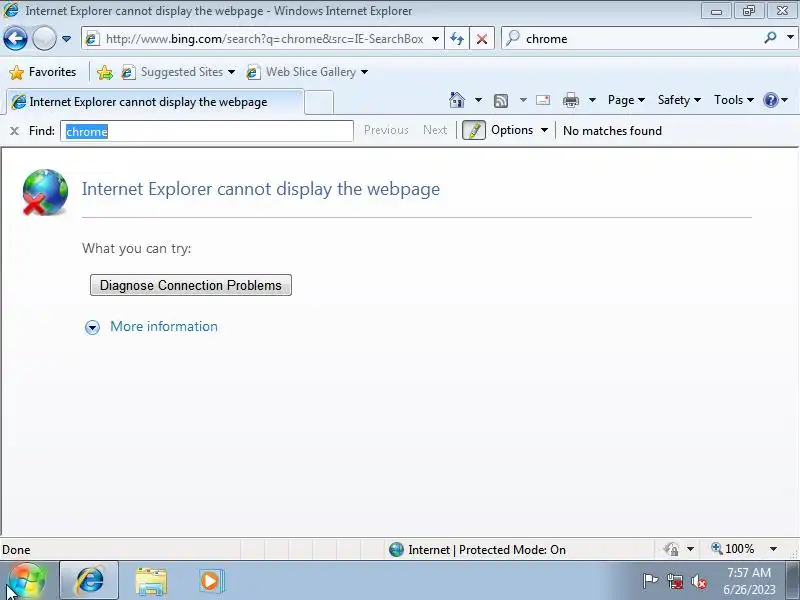This screenshot has height=600, width=800.
Task: Open the Windows Start menu
Action: [x=26, y=581]
